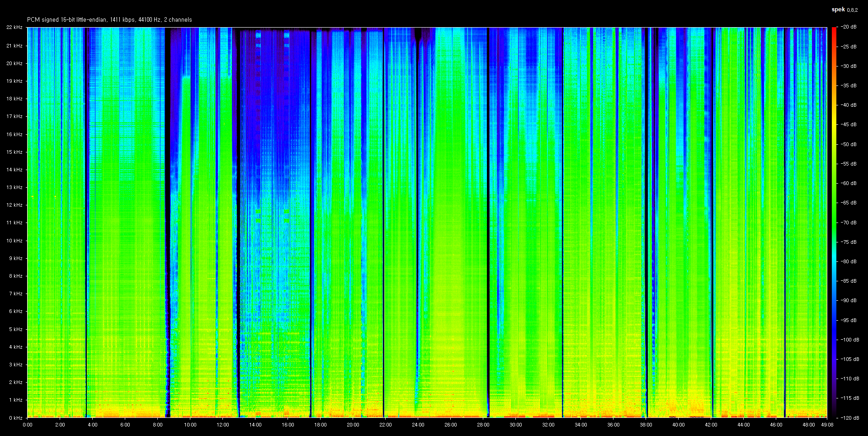Click the 16 kHz frequency axis label
The image size is (868, 436).
14,134
